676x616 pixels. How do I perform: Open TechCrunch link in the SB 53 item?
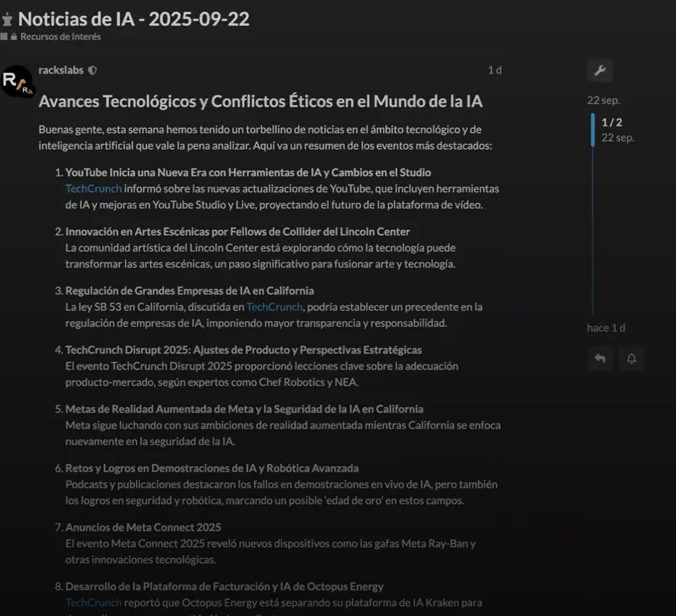(274, 307)
